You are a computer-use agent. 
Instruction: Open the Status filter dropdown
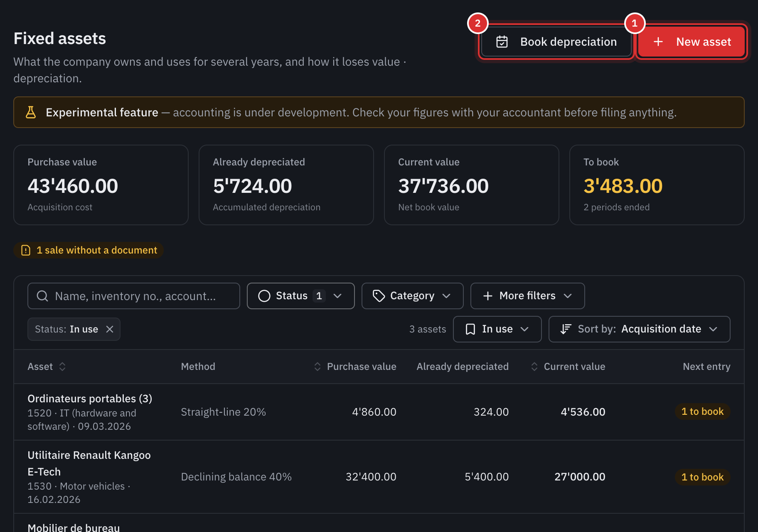300,296
